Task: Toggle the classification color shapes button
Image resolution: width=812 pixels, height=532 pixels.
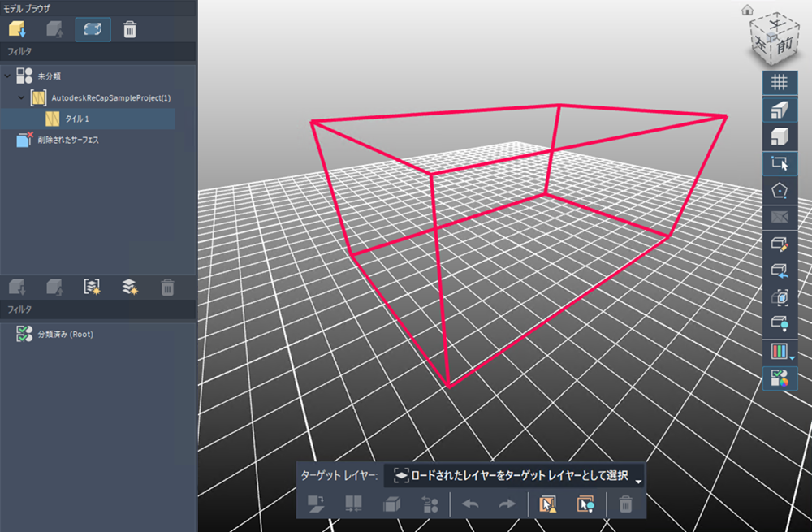Action: click(780, 378)
